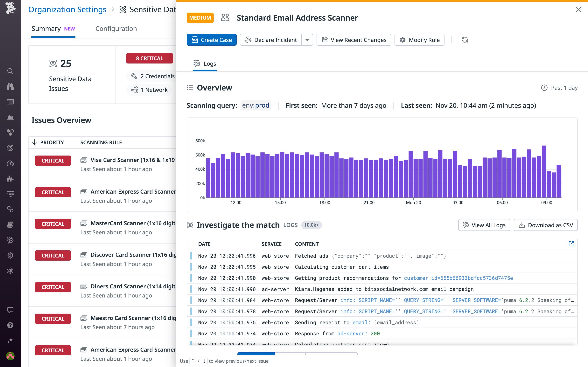The width and height of the screenshot is (588, 367).
Task: Select the Metrics graph icon in sidebar
Action: click(10, 117)
